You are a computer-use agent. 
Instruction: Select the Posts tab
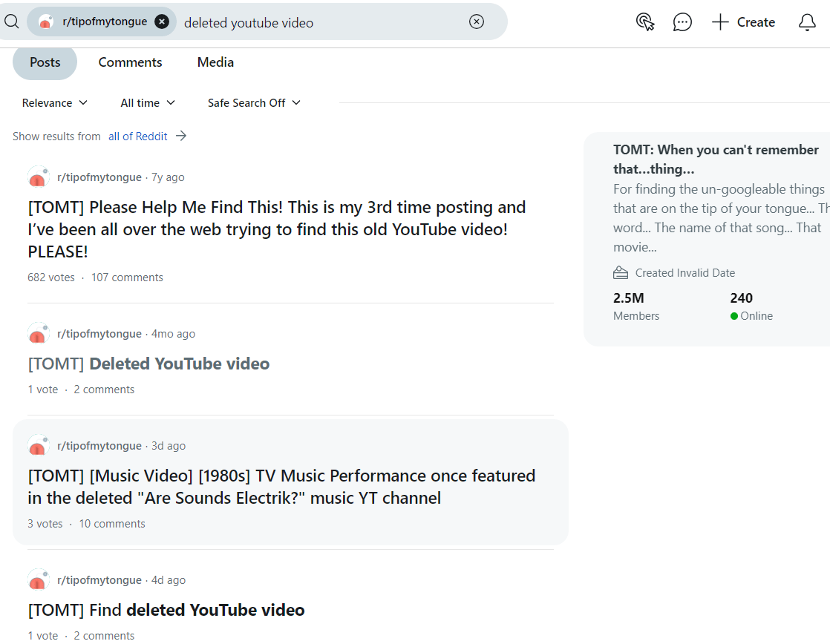coord(45,62)
